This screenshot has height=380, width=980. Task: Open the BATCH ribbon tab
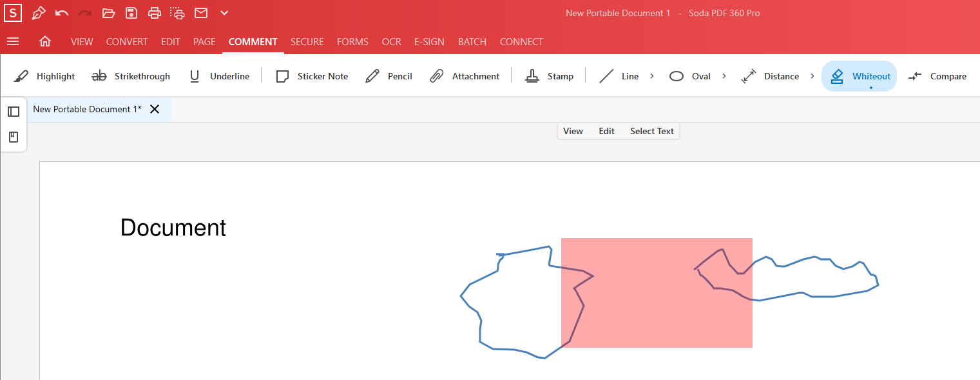(x=472, y=41)
